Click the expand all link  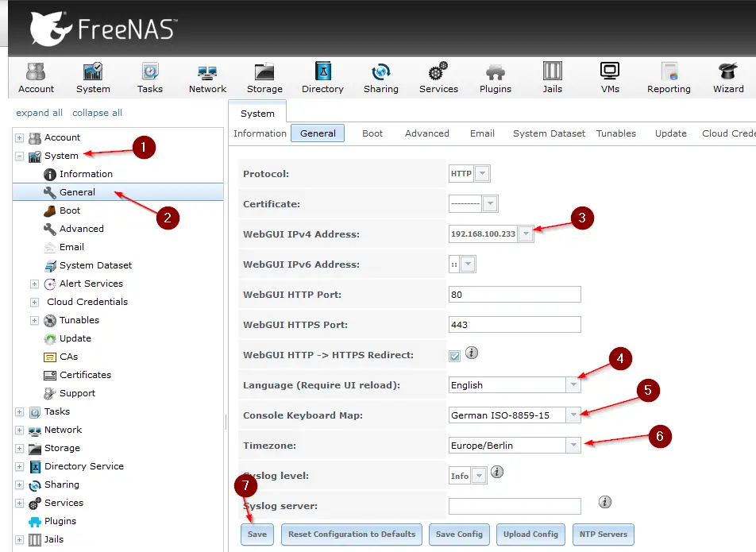point(39,113)
